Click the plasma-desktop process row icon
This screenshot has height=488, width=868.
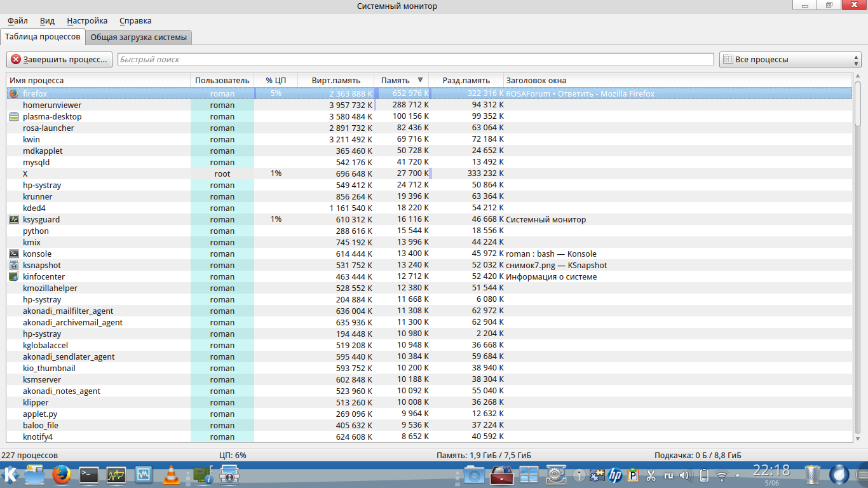(14, 116)
